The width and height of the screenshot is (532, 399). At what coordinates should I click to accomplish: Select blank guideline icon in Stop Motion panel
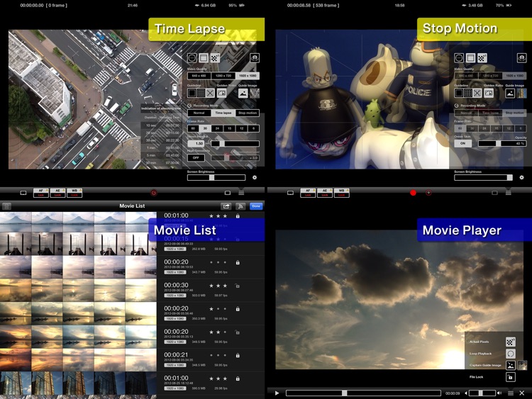pyautogui.click(x=459, y=93)
